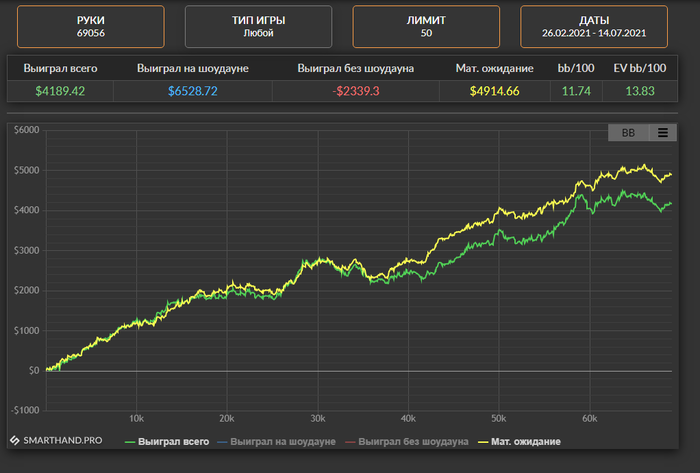Click the $0 y-axis label

click(34, 370)
